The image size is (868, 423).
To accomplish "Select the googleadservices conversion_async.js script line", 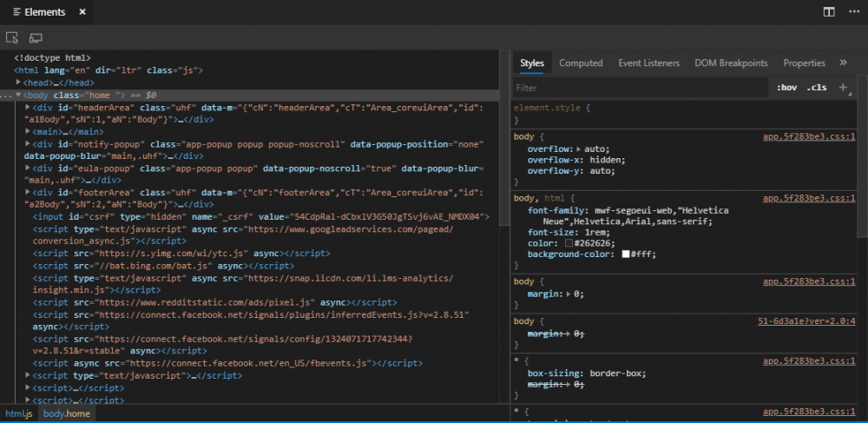I will pos(244,235).
